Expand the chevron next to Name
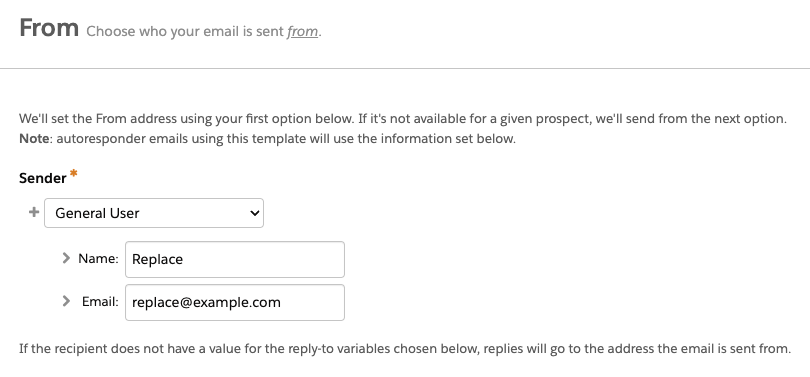 point(66,258)
